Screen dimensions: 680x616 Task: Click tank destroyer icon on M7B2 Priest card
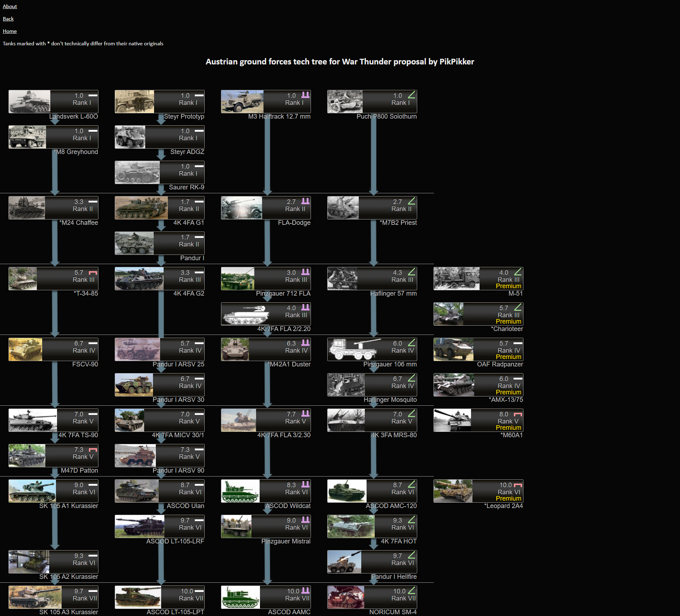click(x=412, y=201)
